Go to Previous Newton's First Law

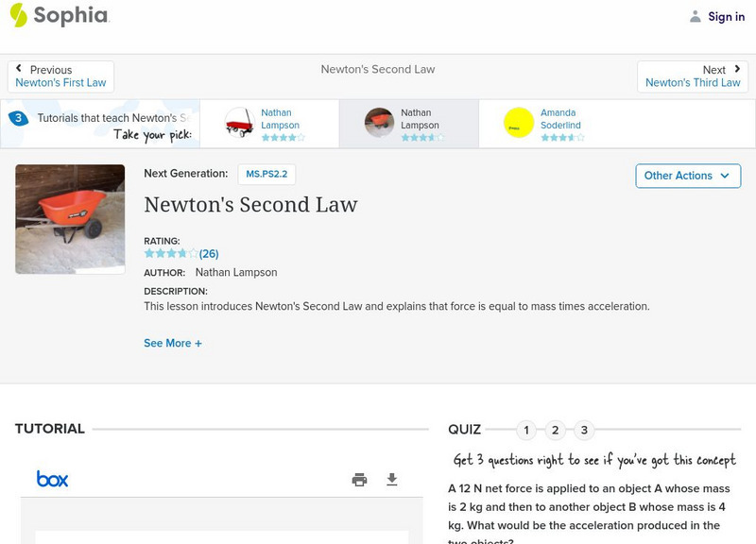[60, 76]
